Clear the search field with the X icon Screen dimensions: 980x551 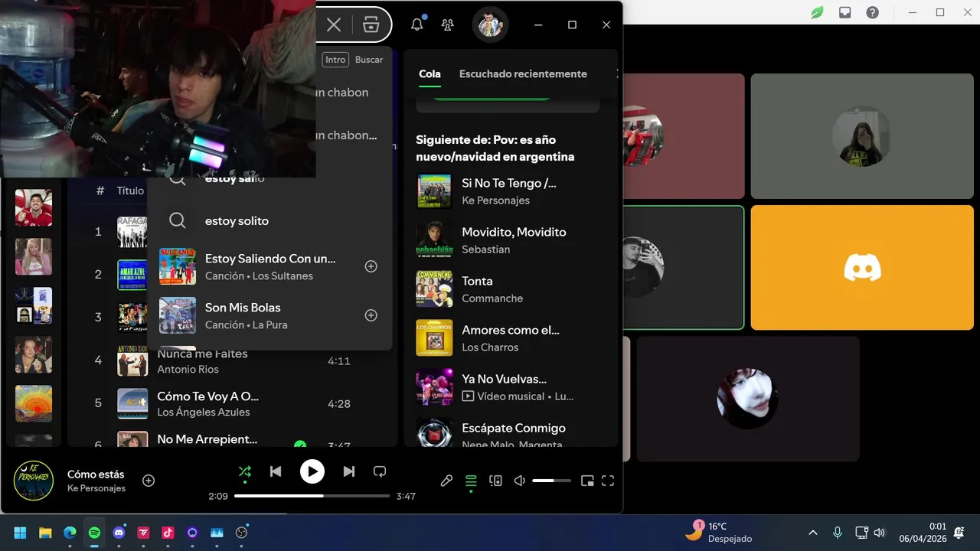tap(334, 24)
